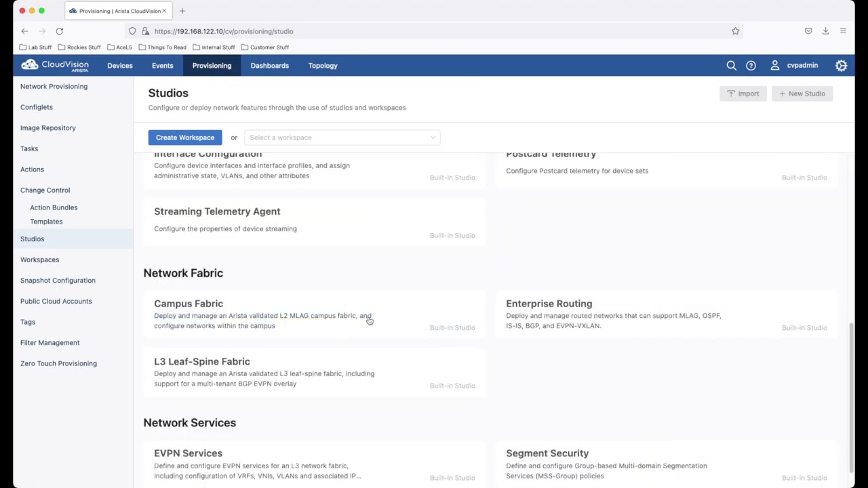Open Image Repository in the sidebar
This screenshot has width=868, height=488.
(x=48, y=127)
